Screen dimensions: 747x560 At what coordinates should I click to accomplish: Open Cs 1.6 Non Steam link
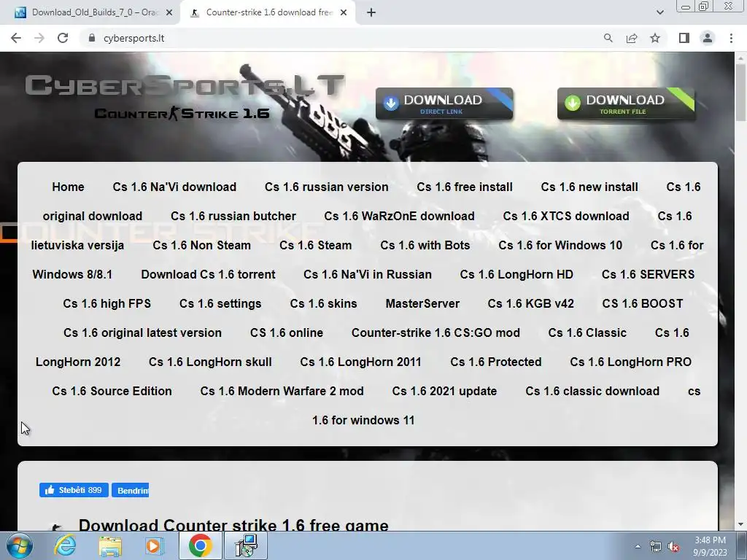[201, 245]
